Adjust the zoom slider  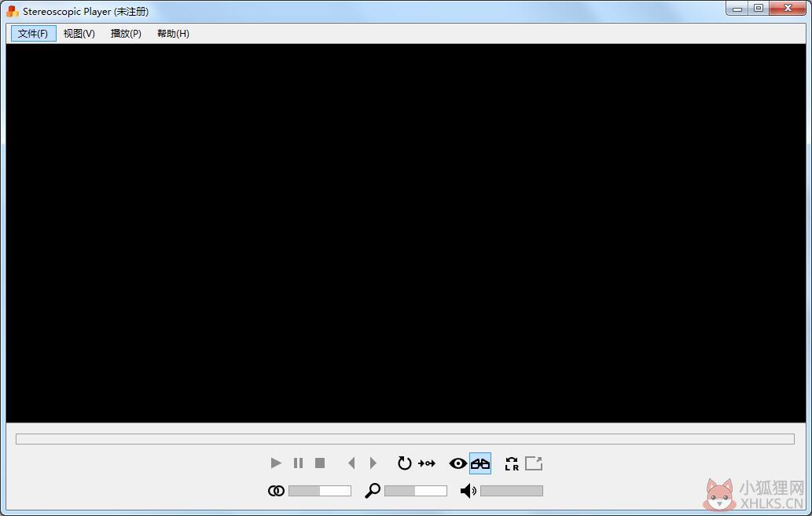[415, 491]
